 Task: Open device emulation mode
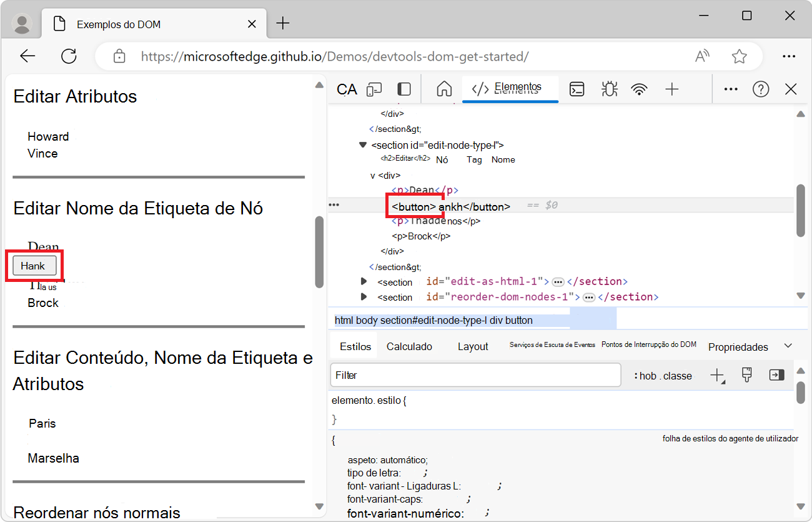coord(374,89)
